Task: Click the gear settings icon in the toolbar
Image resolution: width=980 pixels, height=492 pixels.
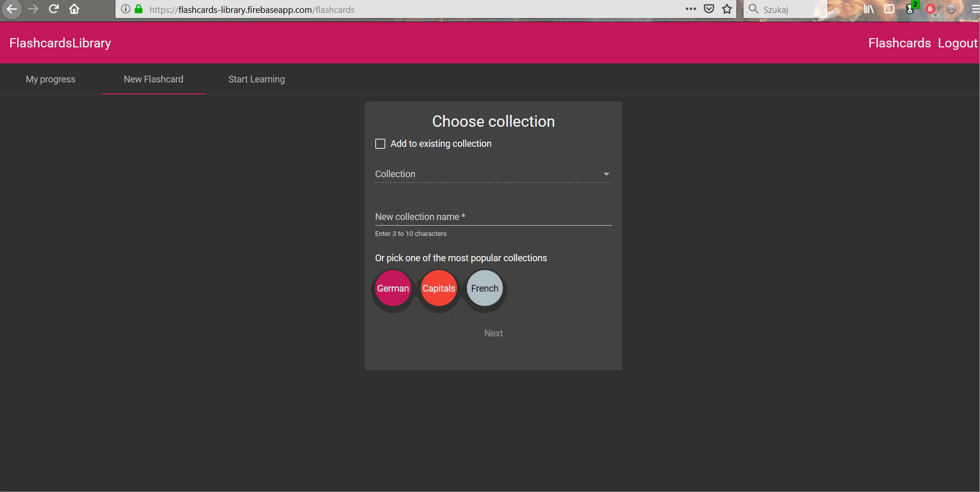Action: [951, 9]
